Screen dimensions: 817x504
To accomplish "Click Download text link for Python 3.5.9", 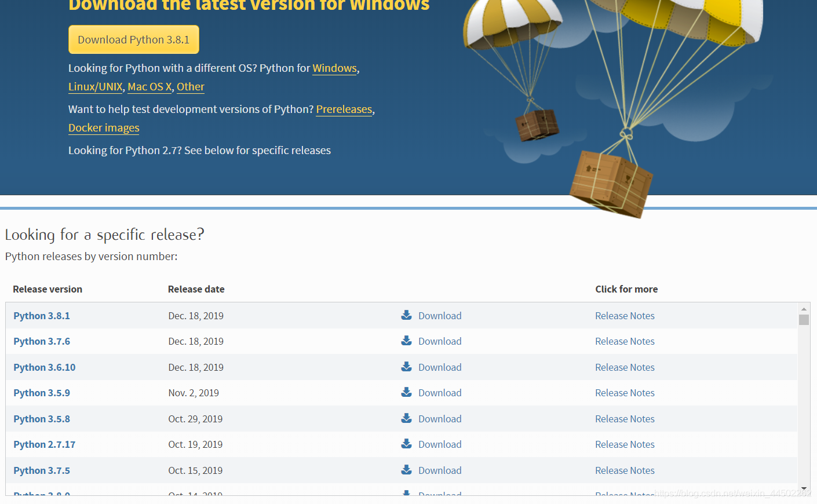I will coord(440,393).
